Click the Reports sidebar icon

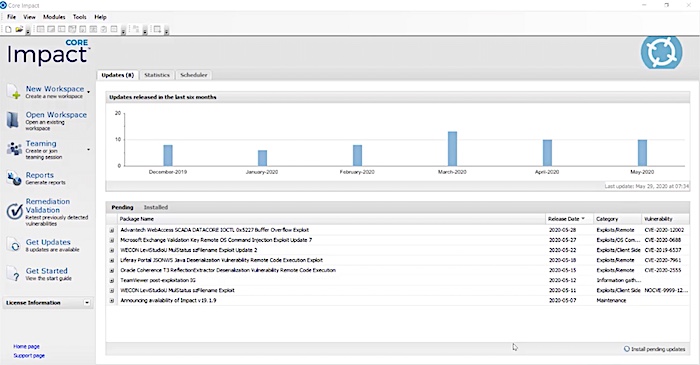coord(14,178)
